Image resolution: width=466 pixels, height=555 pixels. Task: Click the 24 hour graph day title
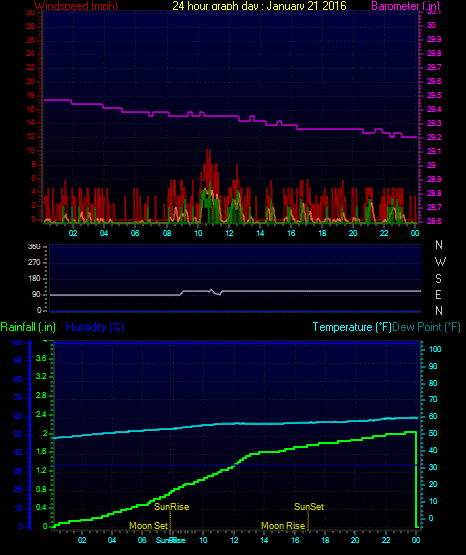(x=259, y=5)
